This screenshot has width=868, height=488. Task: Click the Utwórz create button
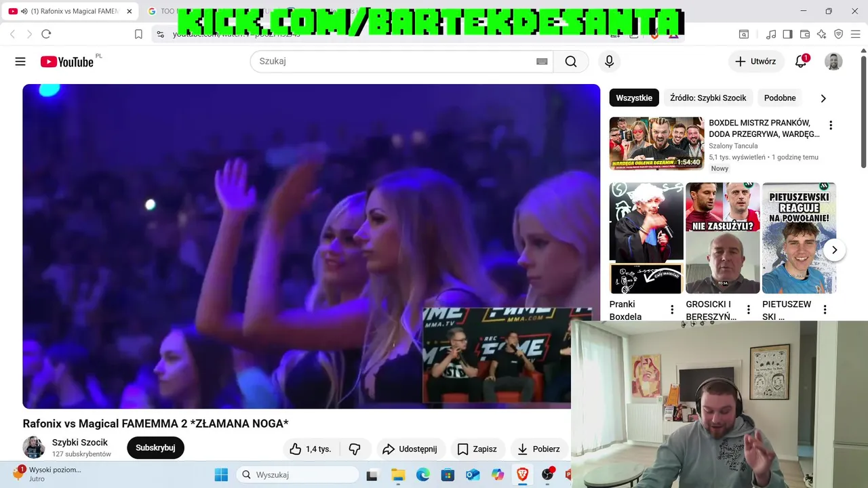756,61
